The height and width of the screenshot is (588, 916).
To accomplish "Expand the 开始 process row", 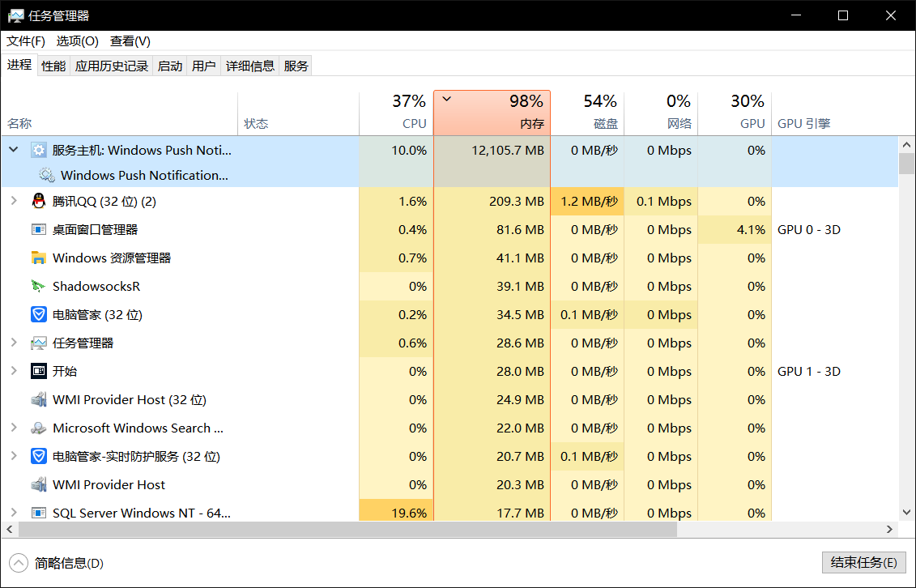I will coord(14,371).
